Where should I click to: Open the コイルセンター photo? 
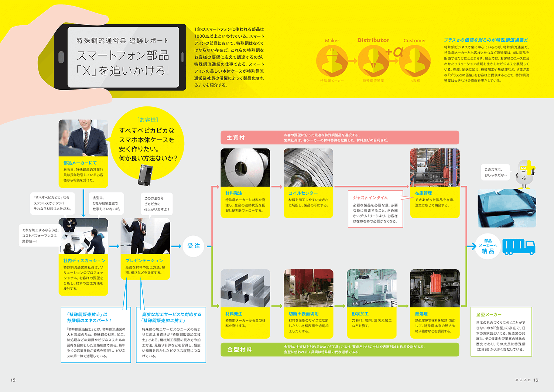pyautogui.click(x=308, y=168)
